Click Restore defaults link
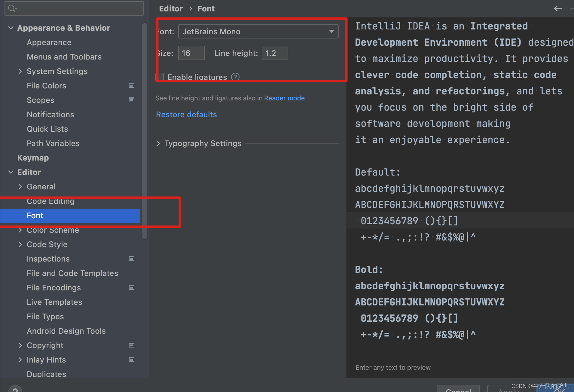 pyautogui.click(x=186, y=115)
